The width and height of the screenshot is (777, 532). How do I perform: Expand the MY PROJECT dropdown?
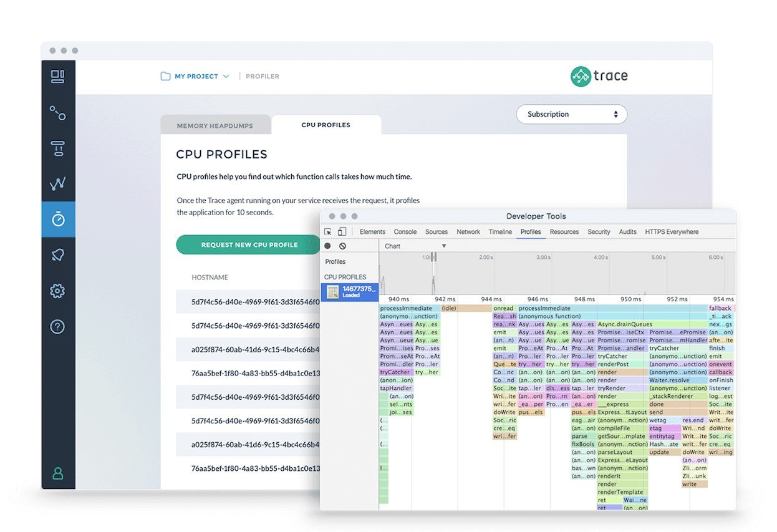point(195,76)
